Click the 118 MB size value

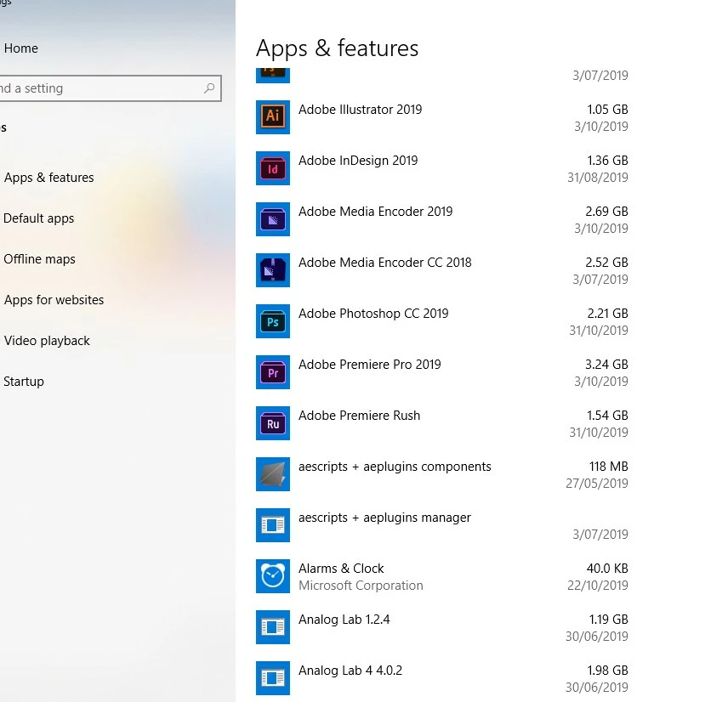click(609, 467)
